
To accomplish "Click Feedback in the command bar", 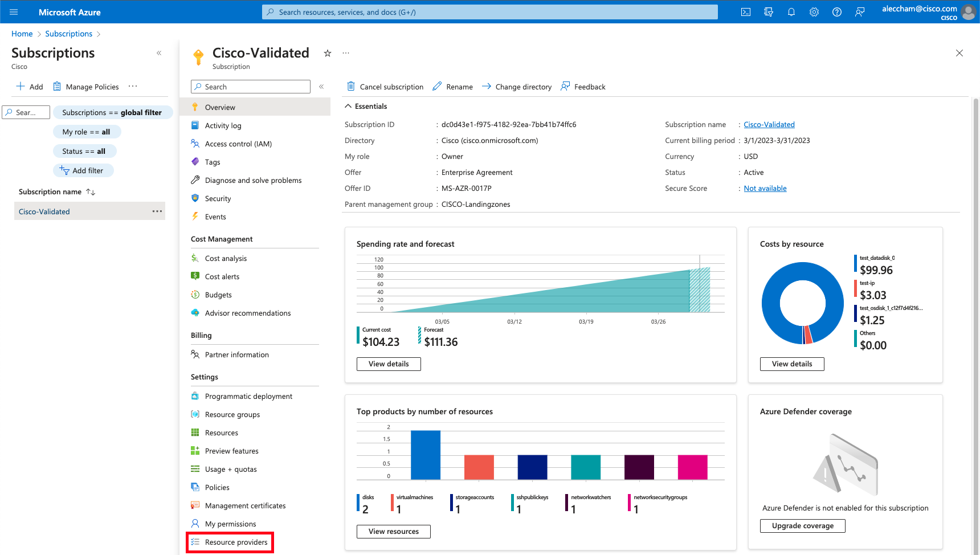I will click(583, 87).
